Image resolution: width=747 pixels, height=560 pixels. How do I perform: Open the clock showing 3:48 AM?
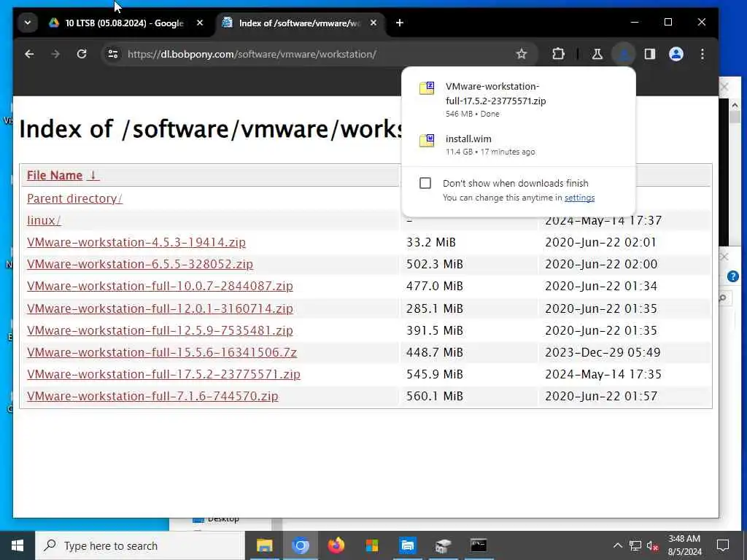tap(684, 545)
